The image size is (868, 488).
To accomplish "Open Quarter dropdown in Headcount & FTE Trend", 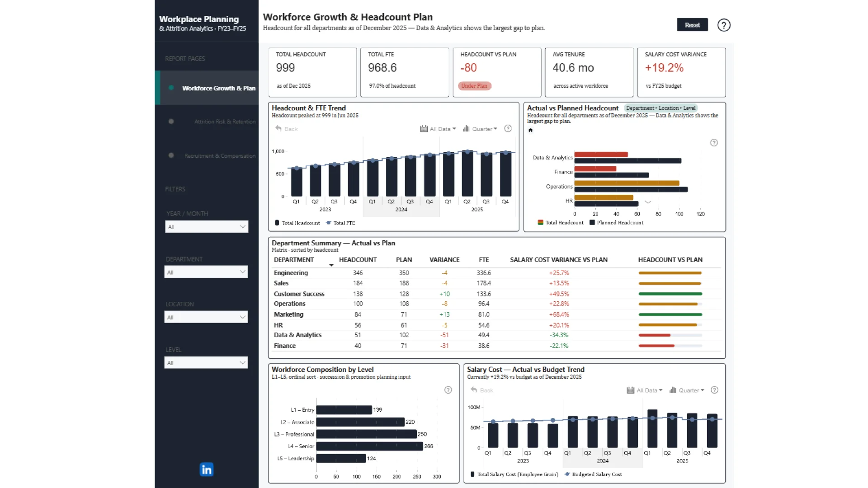I will tap(480, 129).
